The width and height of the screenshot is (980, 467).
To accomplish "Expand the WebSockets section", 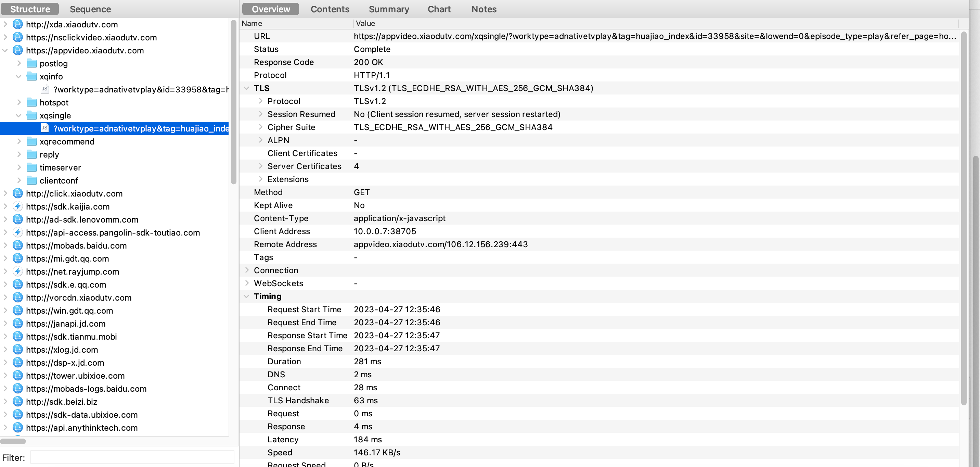I will click(246, 283).
